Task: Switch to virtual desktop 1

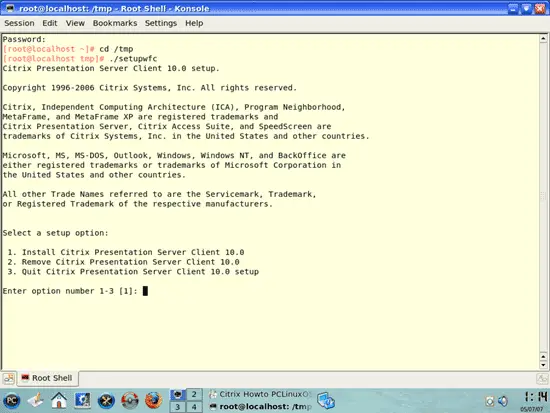Action: (178, 394)
